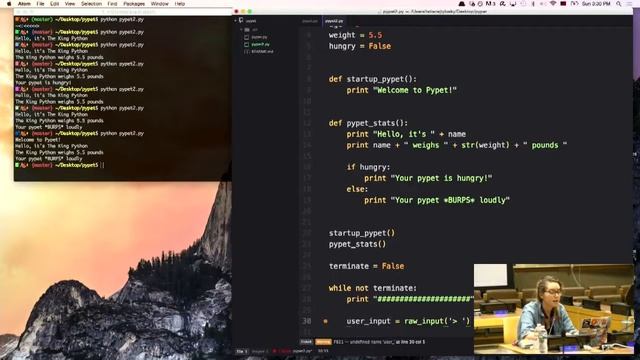Click 'Welcome to Pypet!' output in terminal
640x360 pixels.
click(38, 140)
